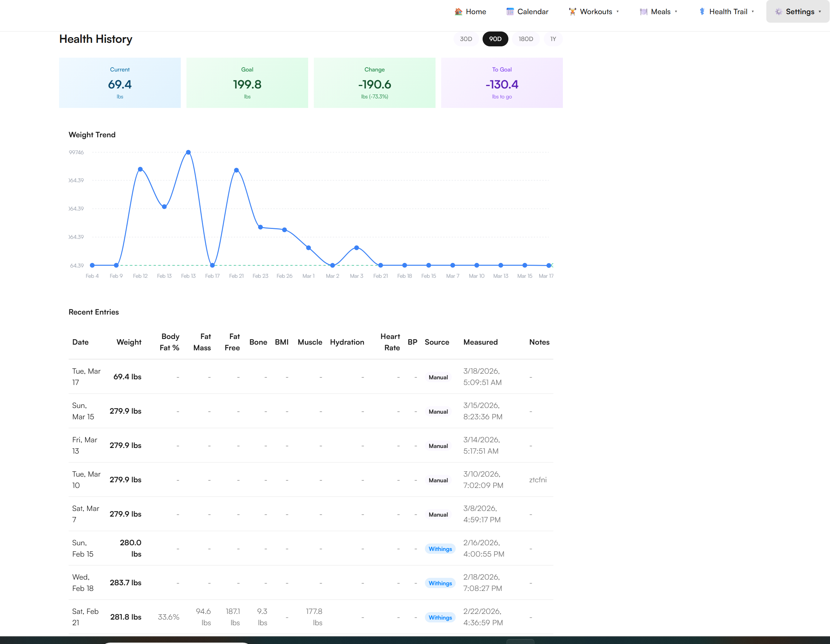Switch to 180D time range
Image resolution: width=830 pixels, height=644 pixels.
(x=526, y=39)
